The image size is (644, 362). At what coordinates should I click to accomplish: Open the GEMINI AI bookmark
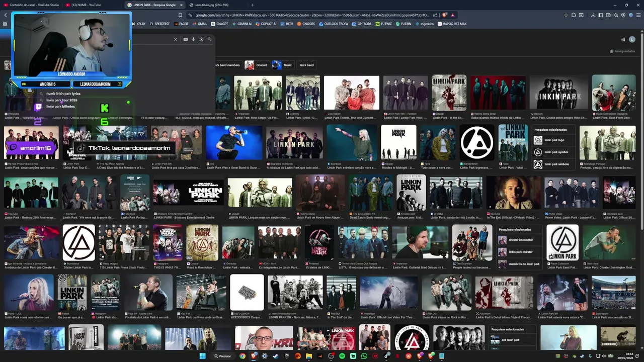[242, 24]
